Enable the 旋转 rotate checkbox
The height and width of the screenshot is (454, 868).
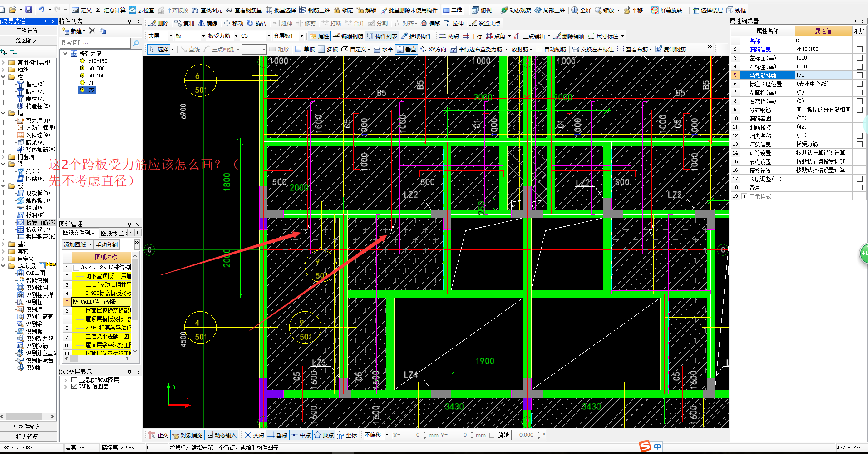[492, 435]
